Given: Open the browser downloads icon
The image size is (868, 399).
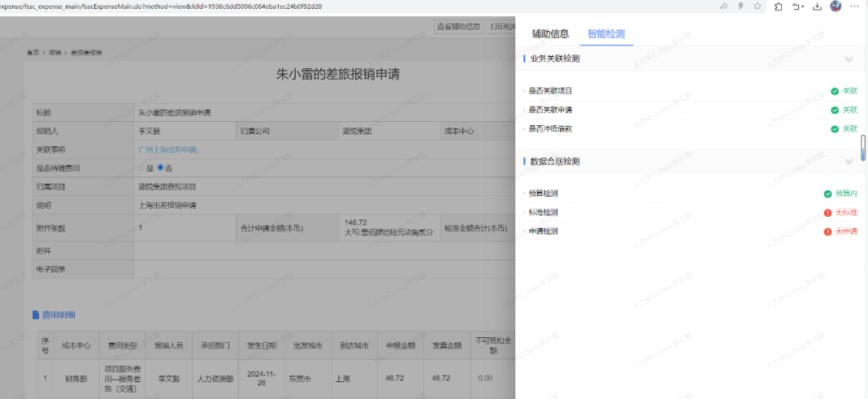Looking at the screenshot, I should tap(817, 6).
